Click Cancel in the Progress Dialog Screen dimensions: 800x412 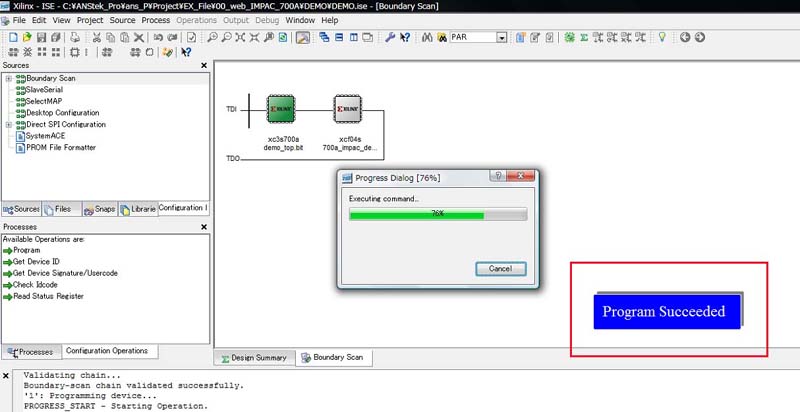[501, 269]
